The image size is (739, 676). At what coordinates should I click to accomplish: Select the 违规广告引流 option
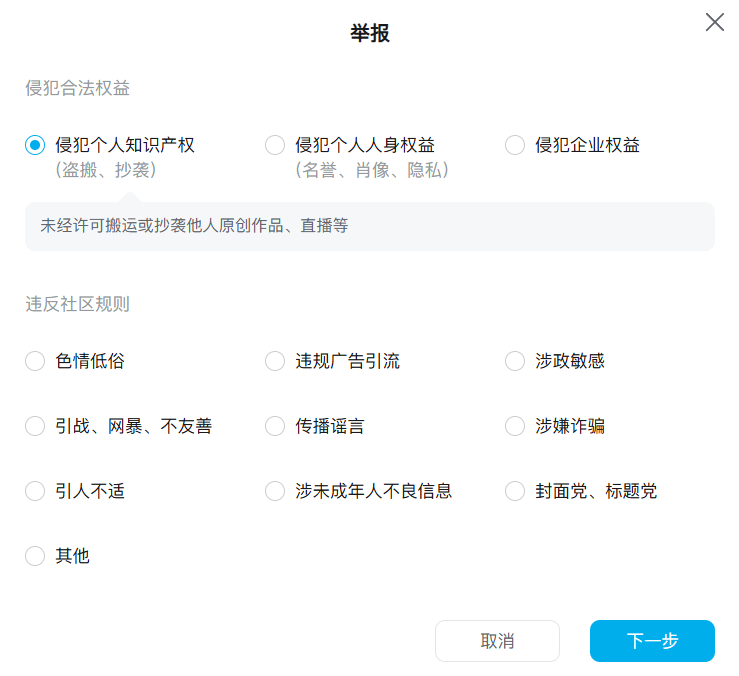click(275, 361)
